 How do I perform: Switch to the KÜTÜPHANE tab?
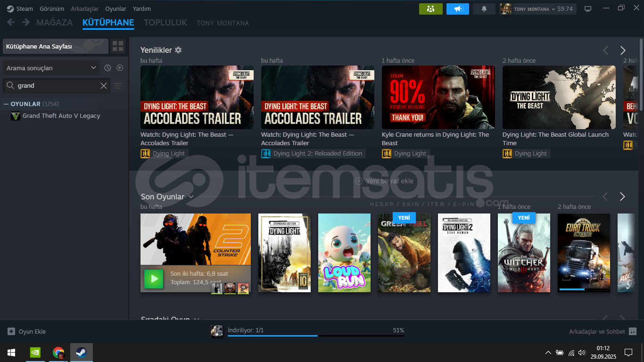(x=108, y=23)
